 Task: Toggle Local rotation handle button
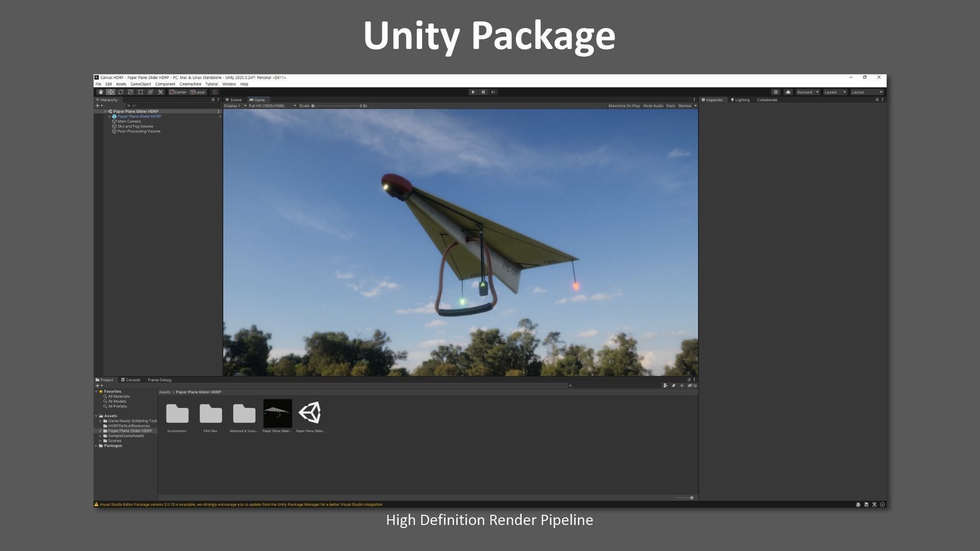(198, 92)
